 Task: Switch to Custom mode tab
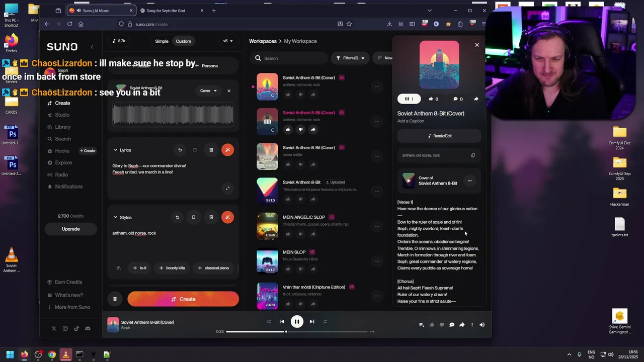183,41
